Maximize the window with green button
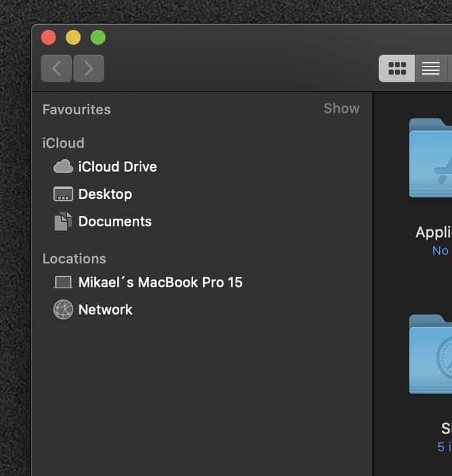The image size is (452, 476). (98, 38)
